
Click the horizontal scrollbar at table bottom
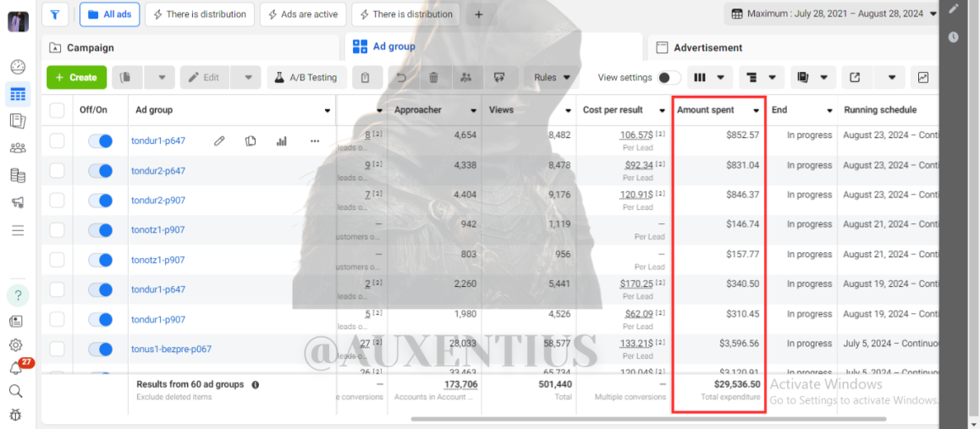(649, 419)
